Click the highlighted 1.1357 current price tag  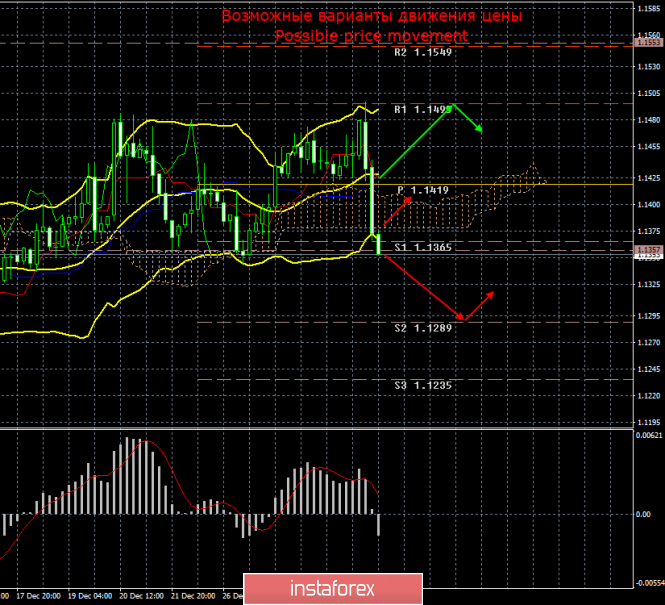point(649,250)
